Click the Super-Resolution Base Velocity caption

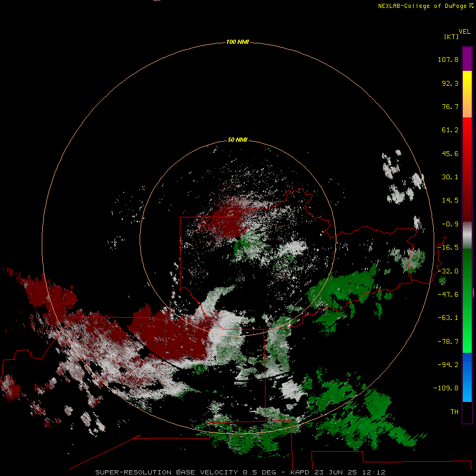pos(240,472)
